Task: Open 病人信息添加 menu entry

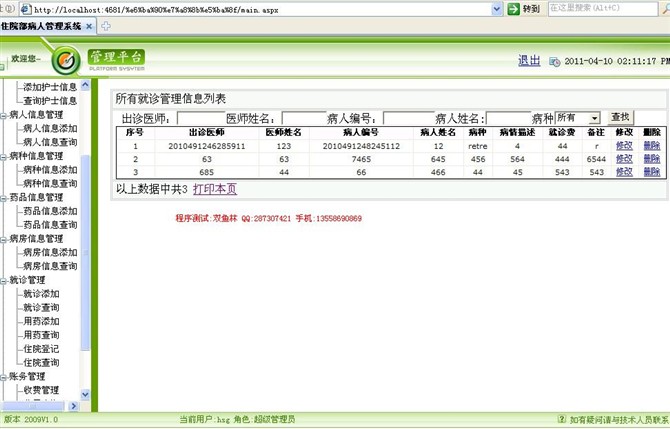Action: point(50,128)
